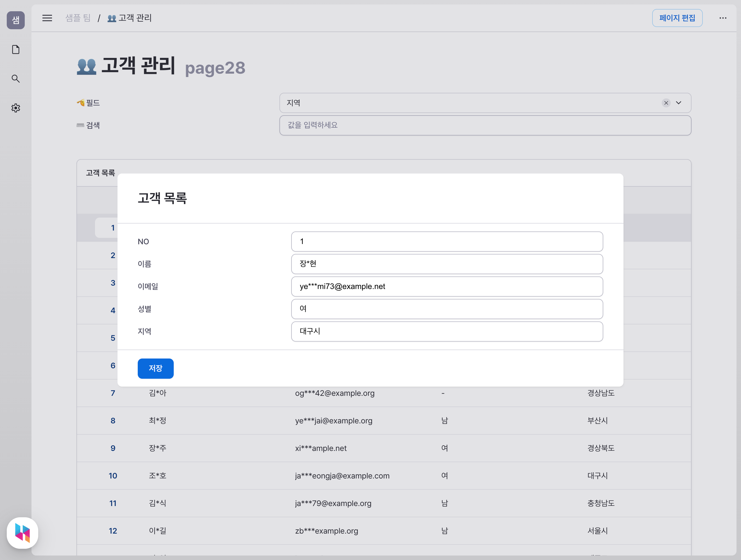The image size is (741, 560).
Task: Select row number 4 in table
Action: click(113, 310)
